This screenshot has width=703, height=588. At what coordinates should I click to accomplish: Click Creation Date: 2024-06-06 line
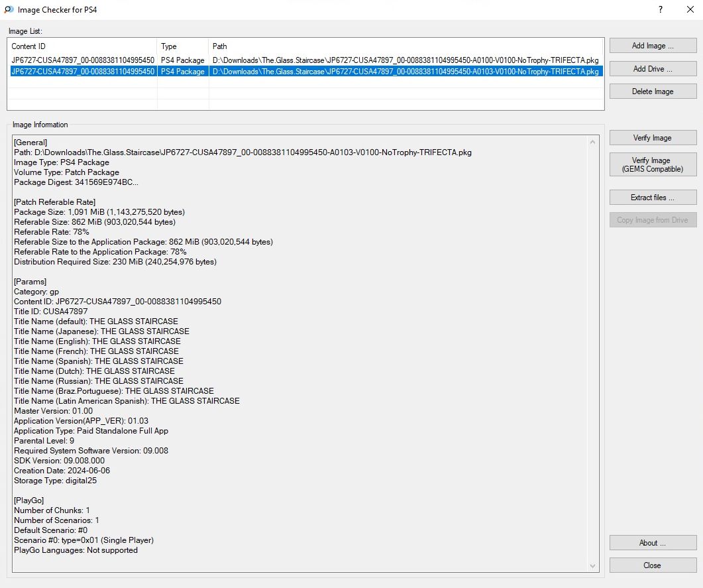coord(62,471)
